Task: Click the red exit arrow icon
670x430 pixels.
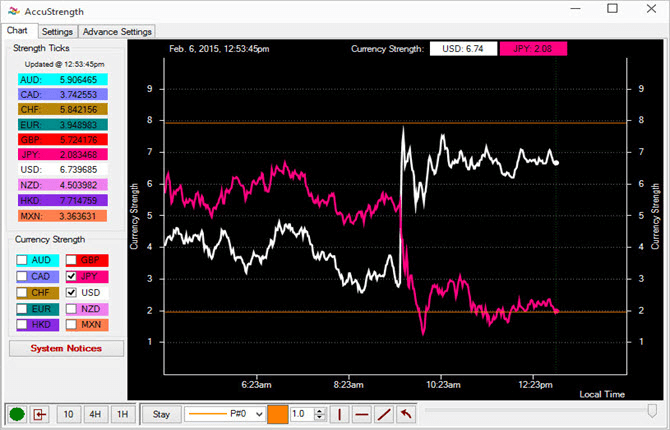Action: click(39, 414)
